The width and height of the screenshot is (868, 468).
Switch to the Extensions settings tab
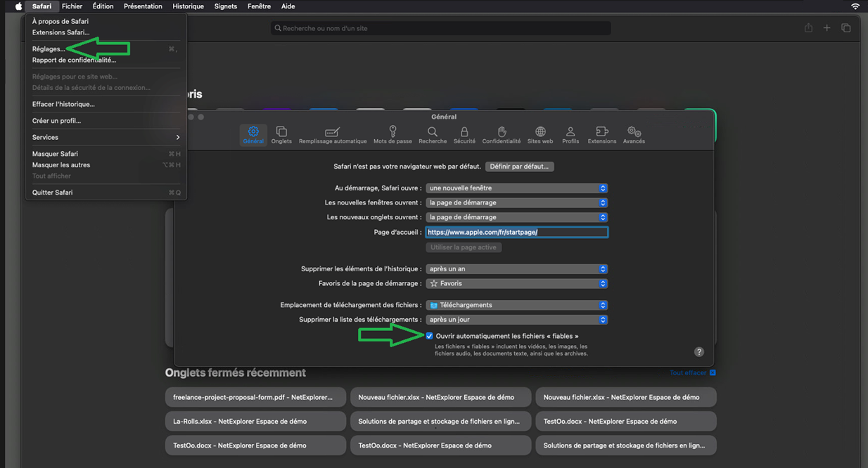602,135
